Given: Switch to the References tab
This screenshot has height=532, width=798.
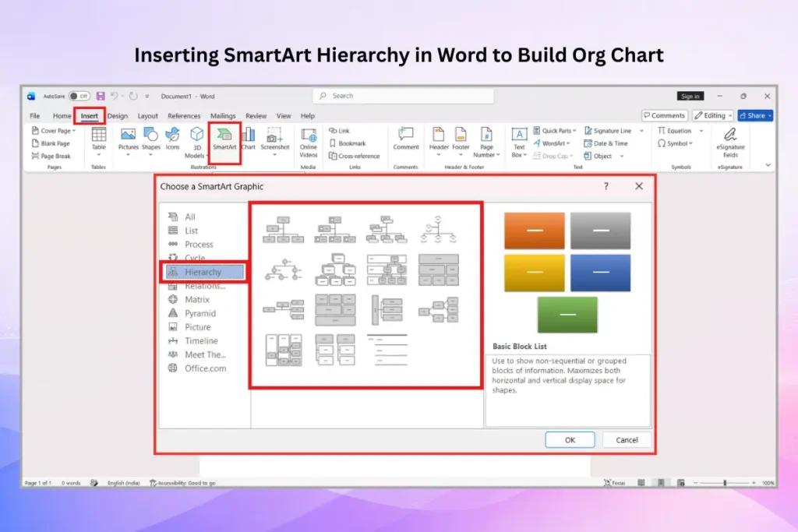Looking at the screenshot, I should 184,116.
